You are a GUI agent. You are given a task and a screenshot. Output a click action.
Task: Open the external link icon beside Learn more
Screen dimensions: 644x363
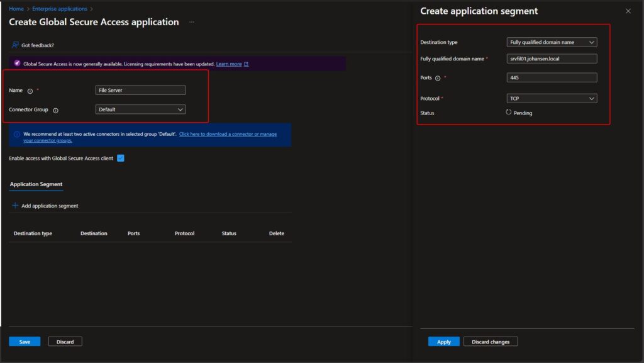246,64
